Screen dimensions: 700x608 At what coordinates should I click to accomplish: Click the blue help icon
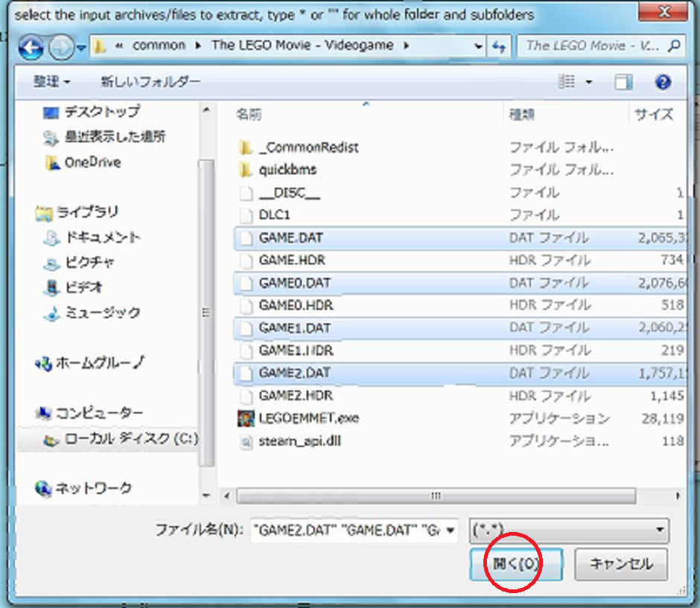663,82
